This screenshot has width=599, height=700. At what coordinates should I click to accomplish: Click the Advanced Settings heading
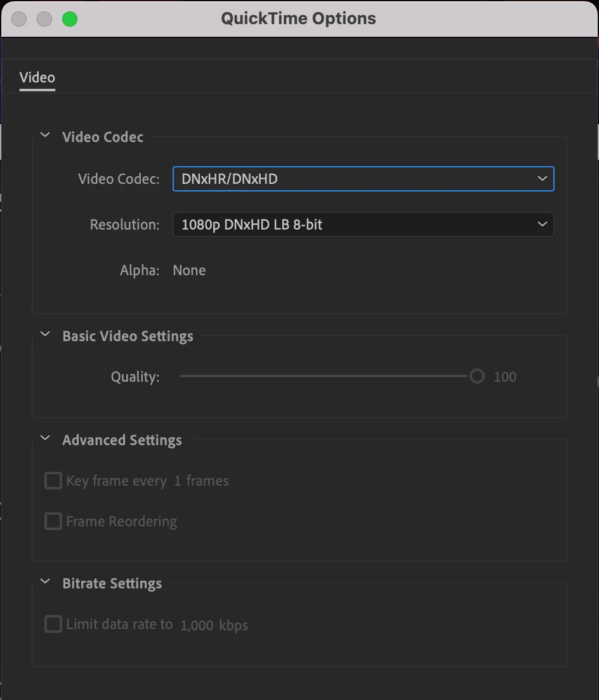pyautogui.click(x=122, y=440)
